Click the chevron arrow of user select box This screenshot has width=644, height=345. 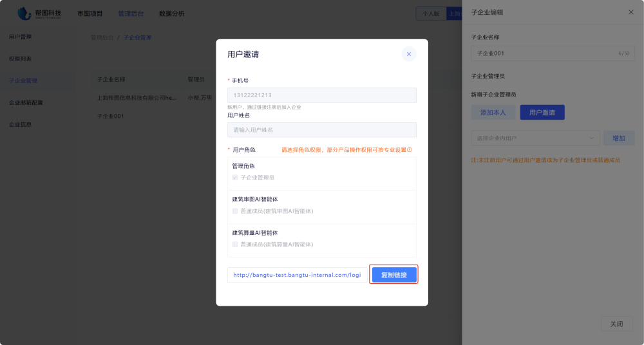(591, 138)
